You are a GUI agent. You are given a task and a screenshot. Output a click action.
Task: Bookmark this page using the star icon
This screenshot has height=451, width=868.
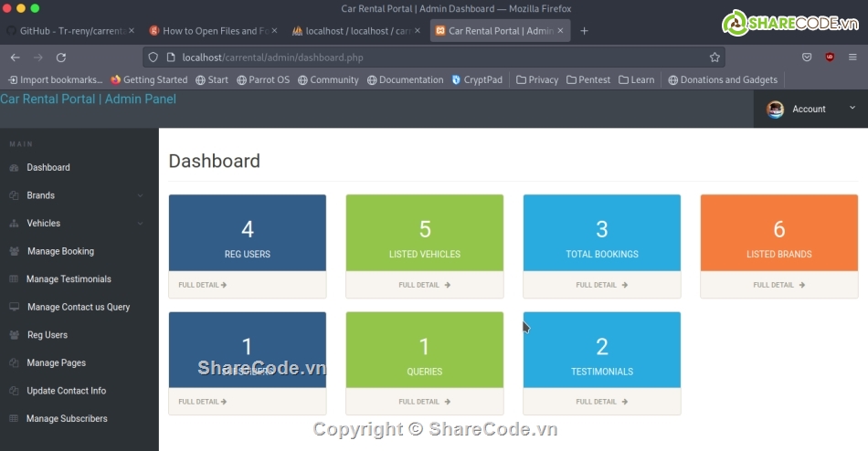(715, 57)
